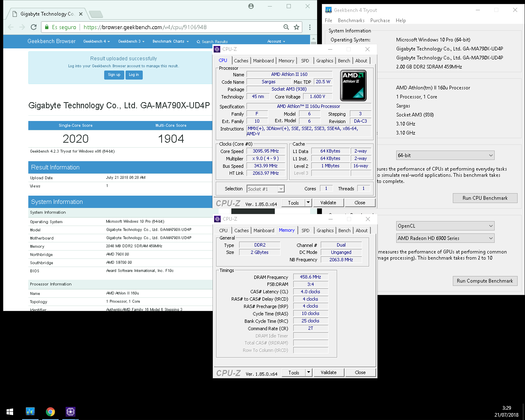Open Tools dropdown arrow in the CPU window of CPU-Z
This screenshot has width=525, height=420.
pyautogui.click(x=309, y=203)
